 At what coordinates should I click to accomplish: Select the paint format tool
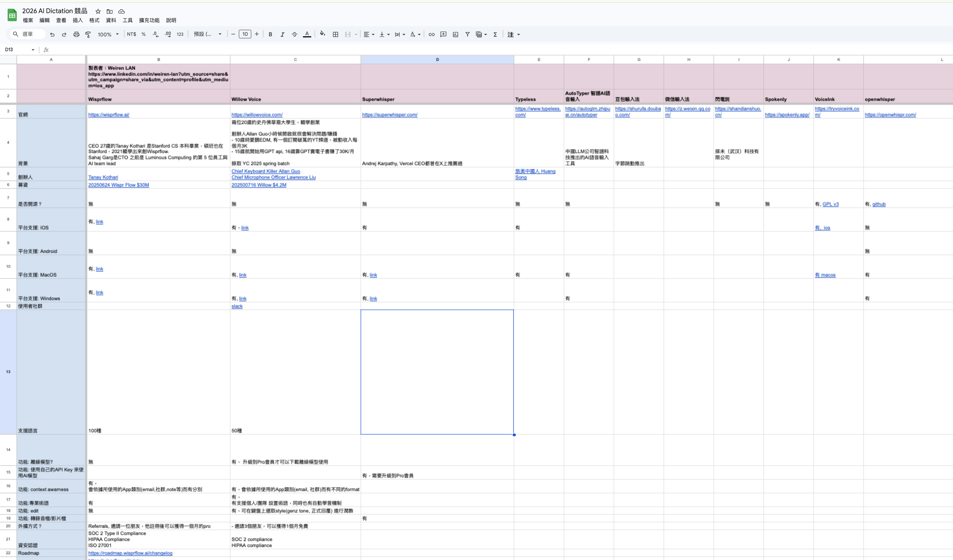tap(88, 34)
